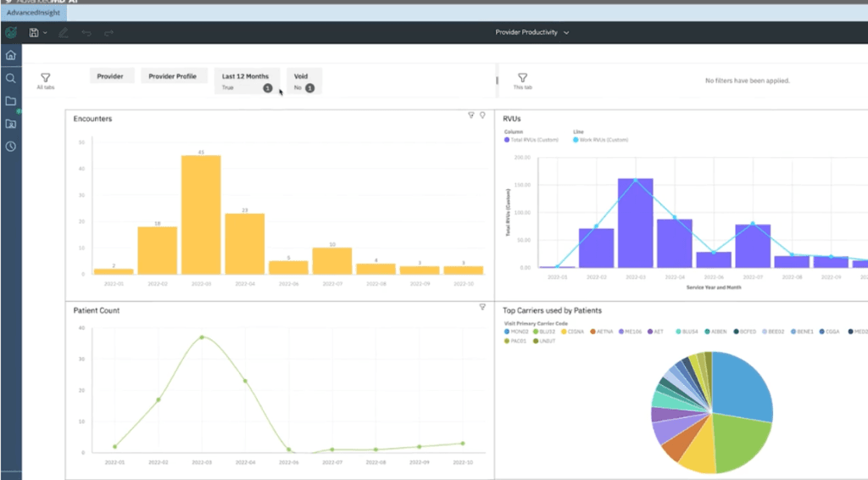This screenshot has height=480, width=868.
Task: Click the RVUs chart title
Action: (x=511, y=119)
